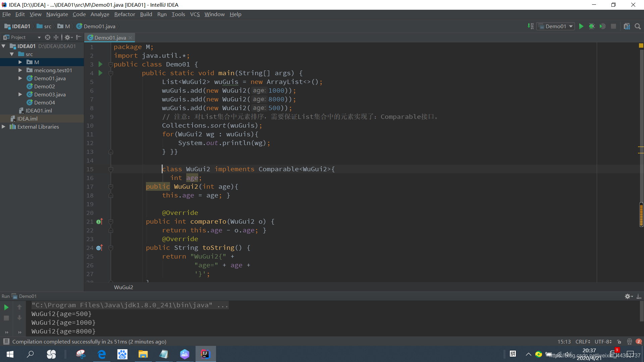Click run gutter arrow beside class Demo01
644x362 pixels.
[100, 64]
